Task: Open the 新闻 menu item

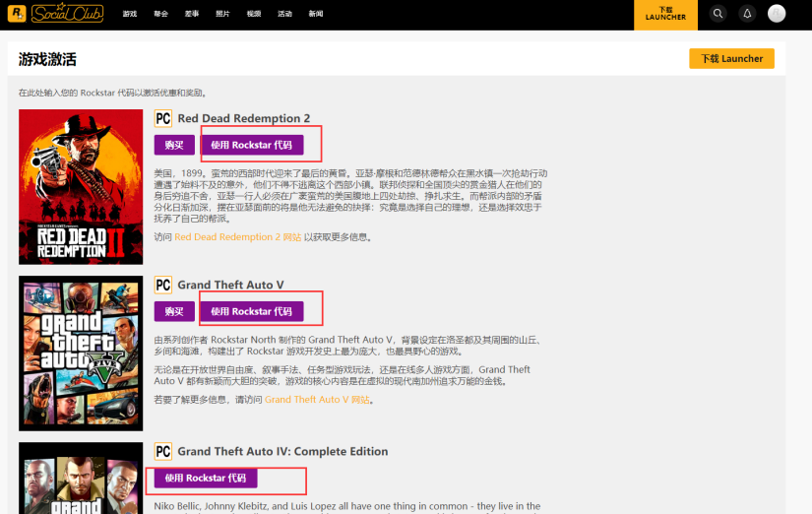Action: click(x=316, y=14)
